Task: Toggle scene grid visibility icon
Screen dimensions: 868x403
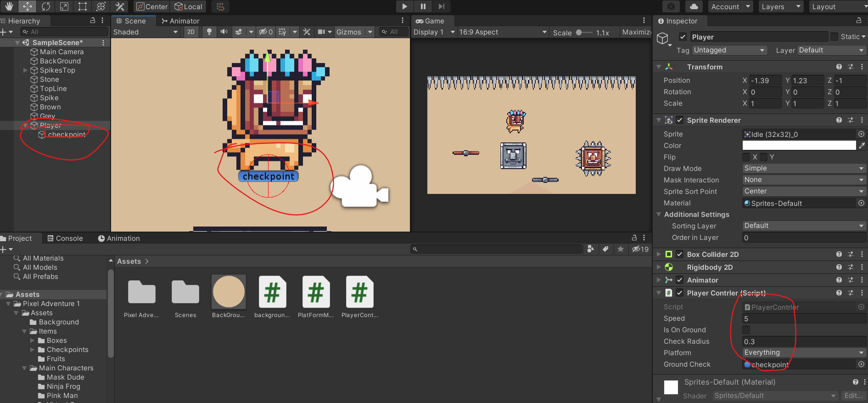Action: pyautogui.click(x=282, y=32)
